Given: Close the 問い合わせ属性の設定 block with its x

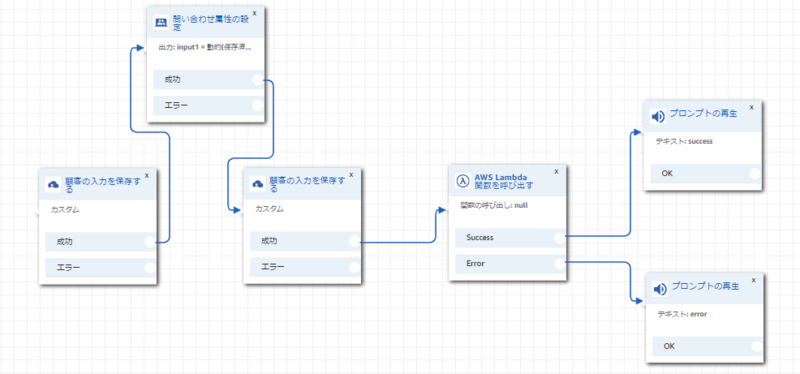Looking at the screenshot, I should [x=255, y=13].
